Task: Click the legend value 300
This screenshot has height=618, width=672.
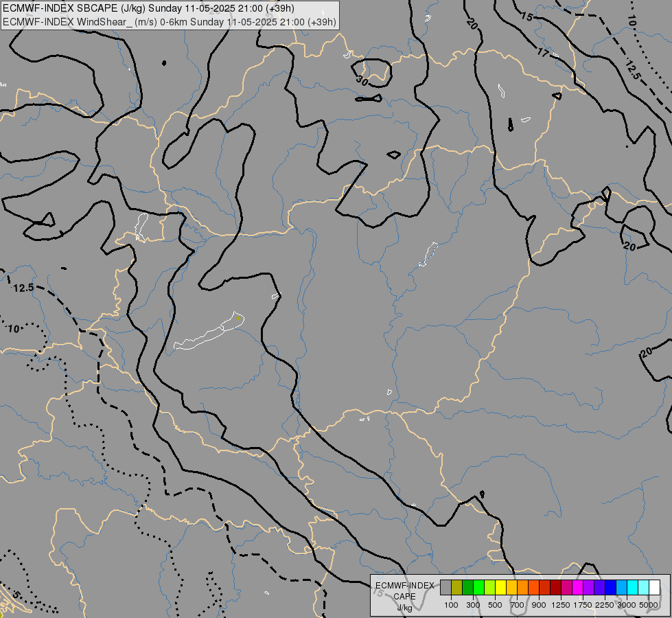Action: 473,605
